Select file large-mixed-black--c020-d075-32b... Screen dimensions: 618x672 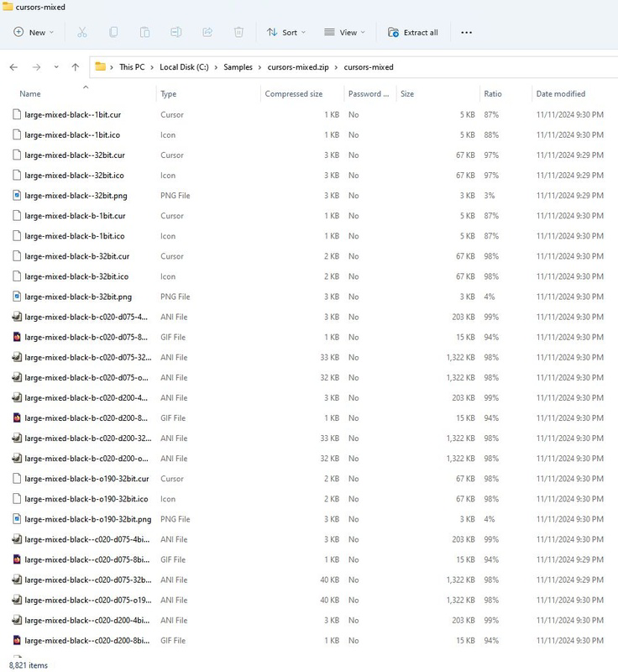pos(88,580)
